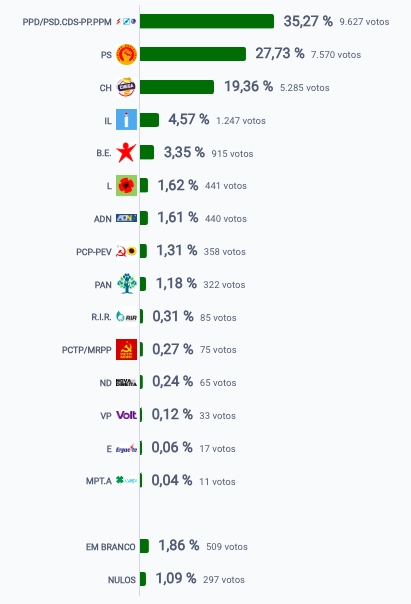Viewport: 411px width, 604px height.
Task: Click the PCTP/MRPP red logo
Action: [x=126, y=349]
